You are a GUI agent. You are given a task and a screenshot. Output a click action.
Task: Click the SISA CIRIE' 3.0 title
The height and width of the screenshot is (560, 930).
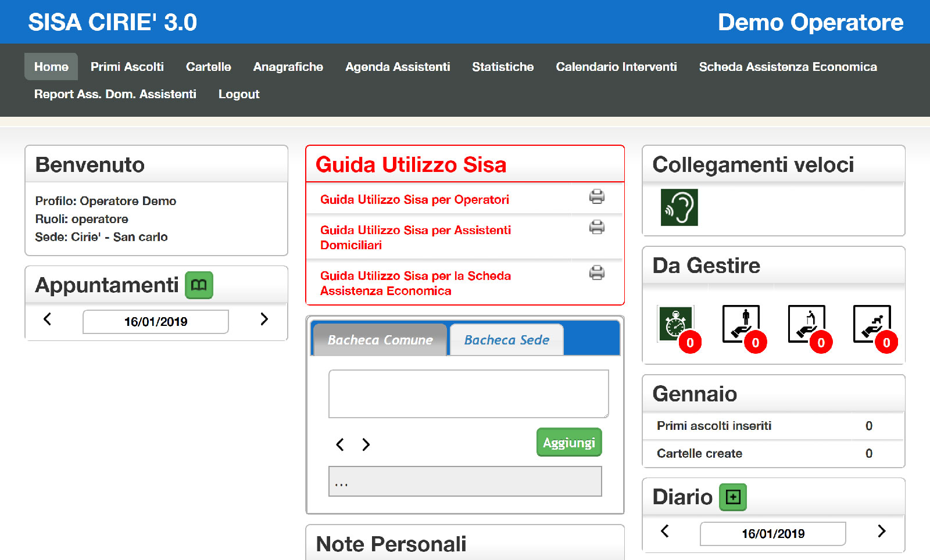click(x=113, y=23)
